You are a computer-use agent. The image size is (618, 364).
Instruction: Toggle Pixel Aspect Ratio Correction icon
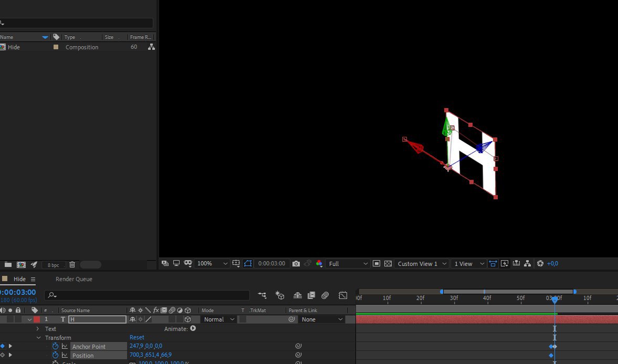(493, 264)
